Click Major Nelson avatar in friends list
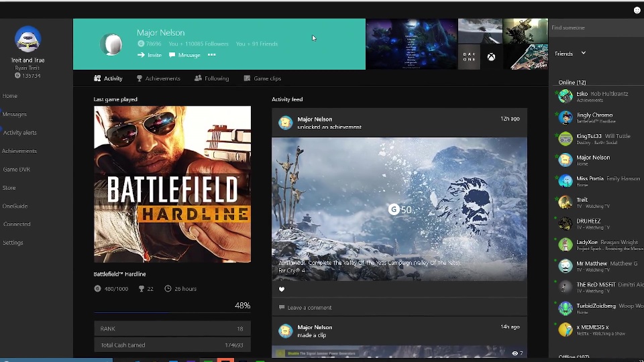 (566, 160)
